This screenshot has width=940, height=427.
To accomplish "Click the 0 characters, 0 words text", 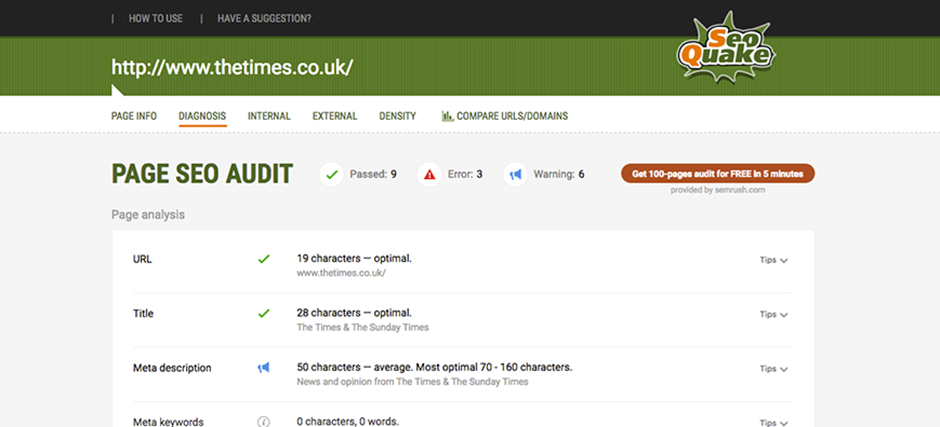I will coord(348,421).
